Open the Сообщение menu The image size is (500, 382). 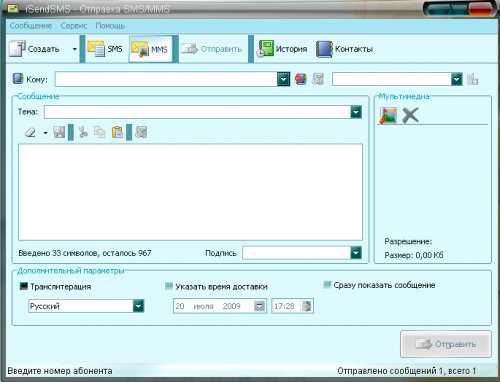pos(31,26)
